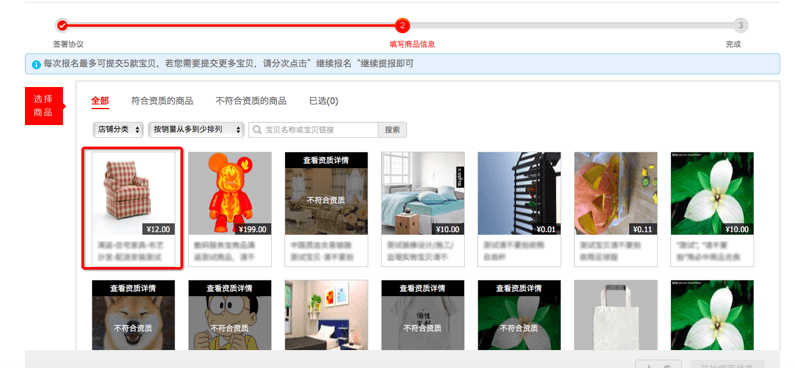Select the pumpkin product thumbnail
This screenshot has height=368, width=795.
[616, 193]
